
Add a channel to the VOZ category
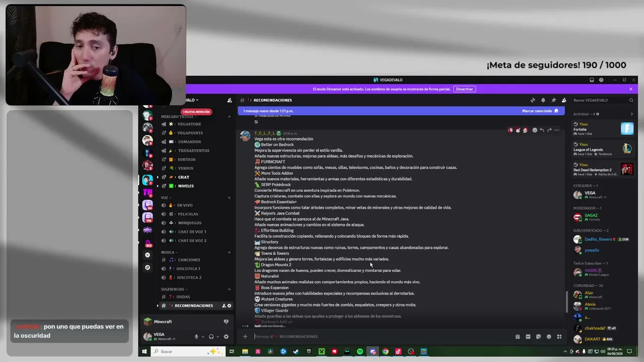(229, 198)
